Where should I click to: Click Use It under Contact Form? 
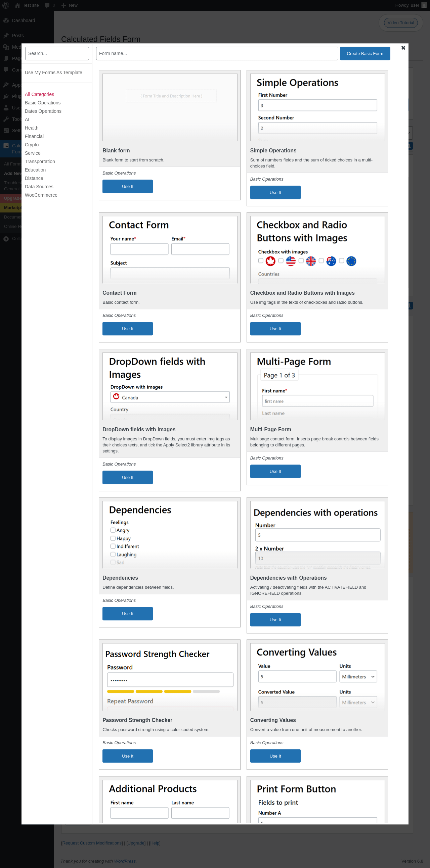[x=127, y=329]
